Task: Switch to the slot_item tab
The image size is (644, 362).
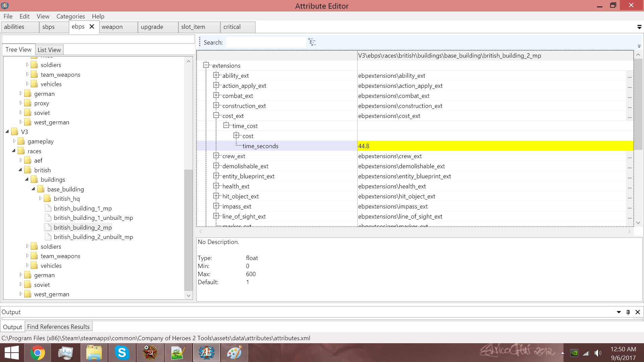Action: pos(199,27)
